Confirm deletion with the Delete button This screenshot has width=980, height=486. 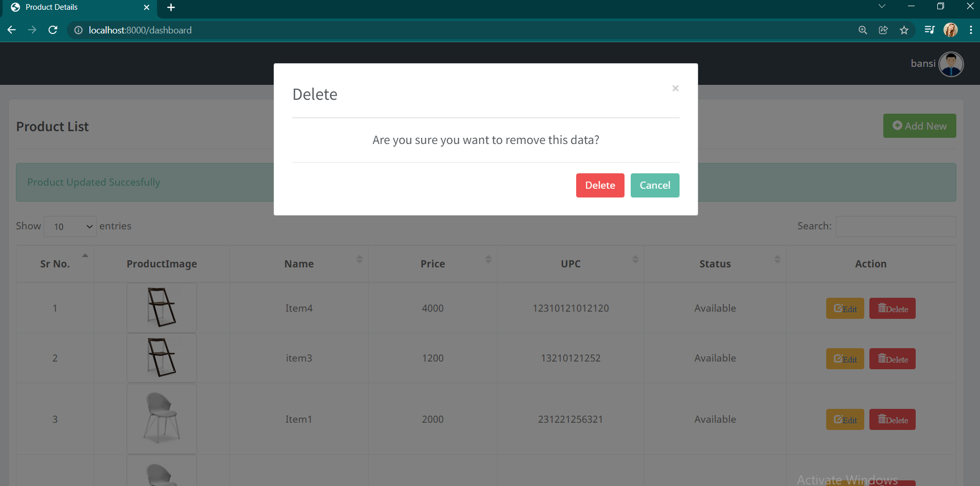pos(599,185)
